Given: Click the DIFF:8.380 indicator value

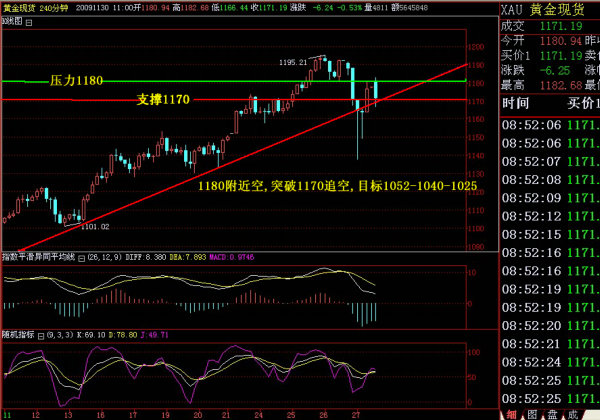Looking at the screenshot, I should coord(146,257).
